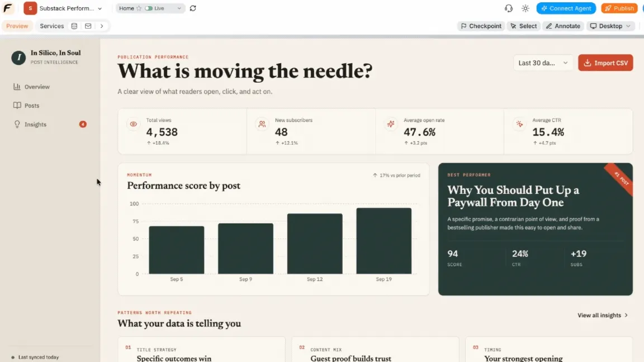The image size is (644, 362).
Task: Click the Insights notification badge
Action: pyautogui.click(x=83, y=125)
